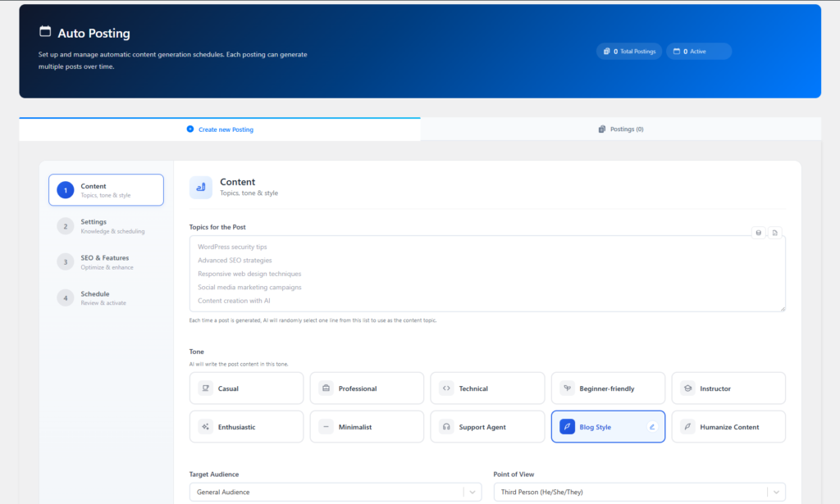
Task: Click the bar-chart icon next to Content heading
Action: 201,188
